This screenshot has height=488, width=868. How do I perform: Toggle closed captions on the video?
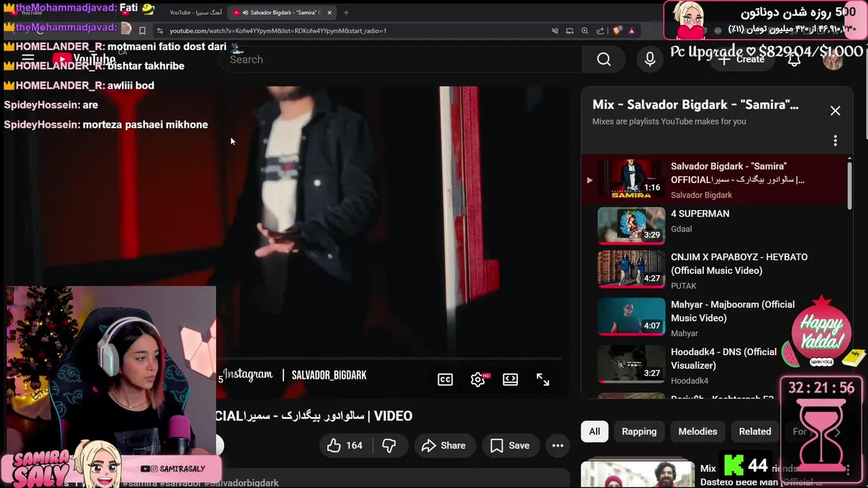point(446,380)
